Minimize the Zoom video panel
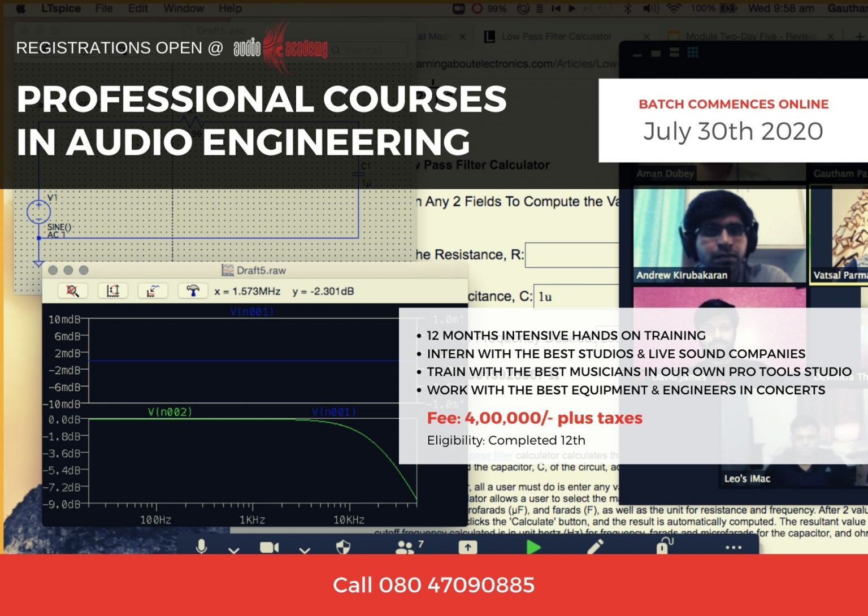The height and width of the screenshot is (616, 868). [637, 55]
